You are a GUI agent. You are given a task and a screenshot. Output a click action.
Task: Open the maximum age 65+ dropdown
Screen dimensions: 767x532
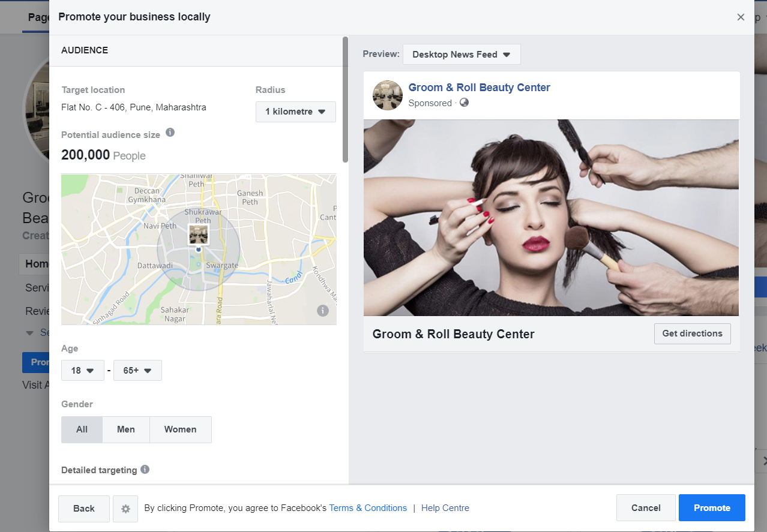137,371
